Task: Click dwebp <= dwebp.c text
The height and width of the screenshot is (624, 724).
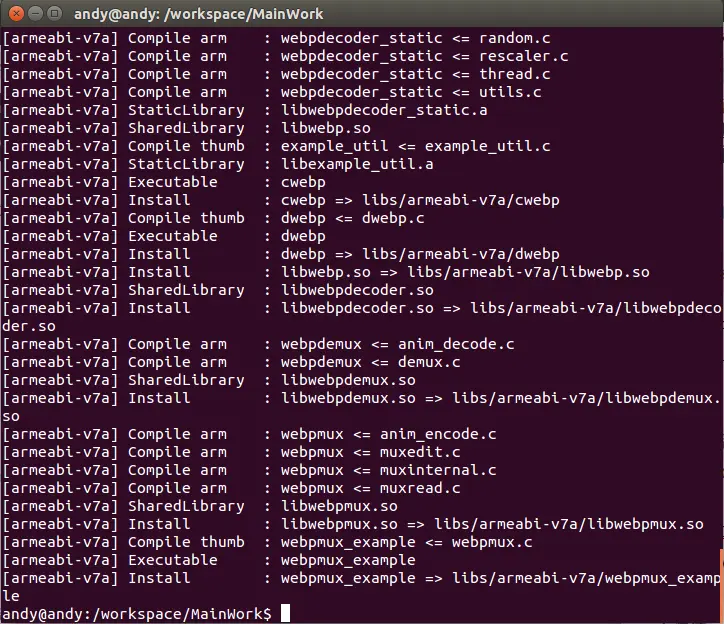Action: click(x=353, y=218)
